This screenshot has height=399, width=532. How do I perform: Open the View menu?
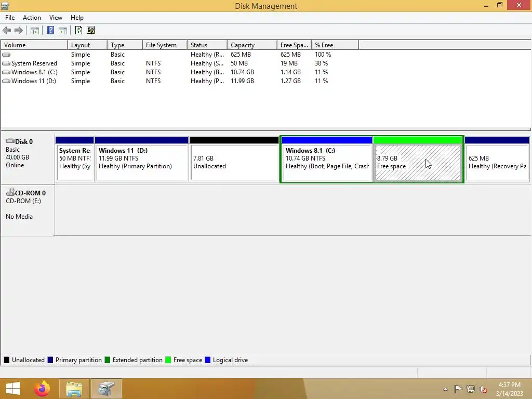[56, 18]
